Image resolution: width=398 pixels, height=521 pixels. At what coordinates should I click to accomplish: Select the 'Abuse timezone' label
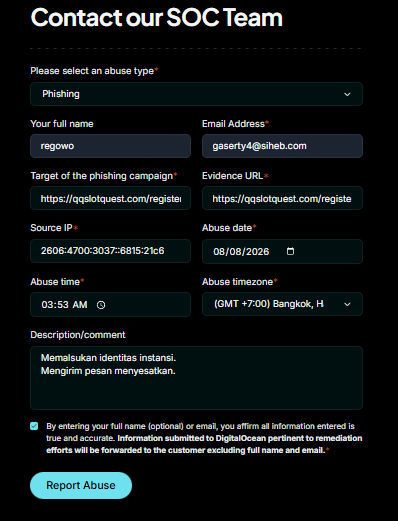pos(237,282)
